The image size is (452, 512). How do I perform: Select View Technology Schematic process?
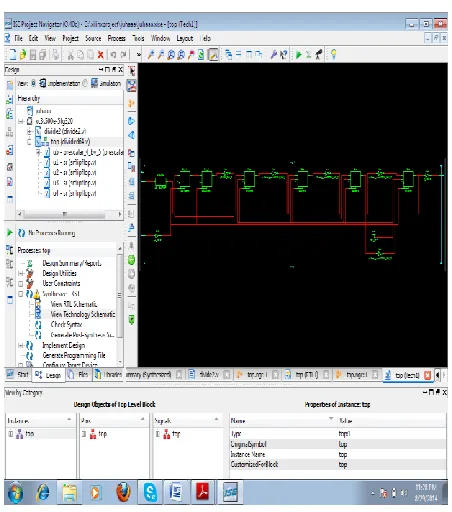tap(83, 314)
